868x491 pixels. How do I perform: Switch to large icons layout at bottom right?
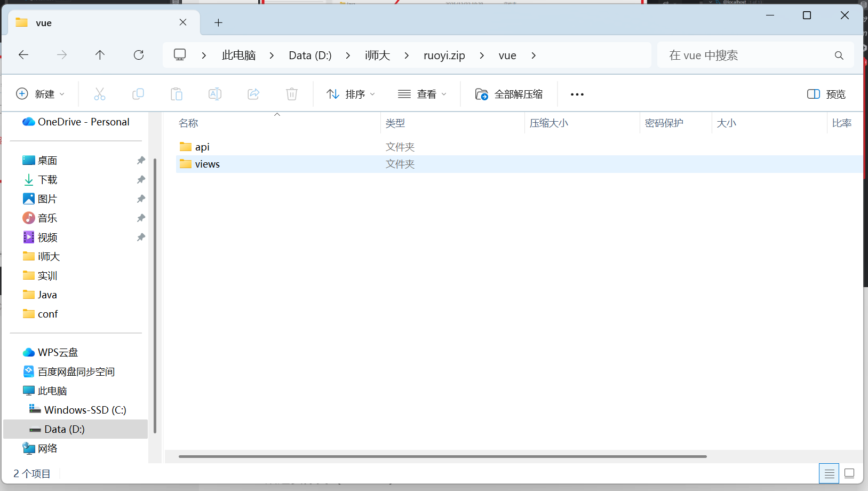[x=850, y=473]
